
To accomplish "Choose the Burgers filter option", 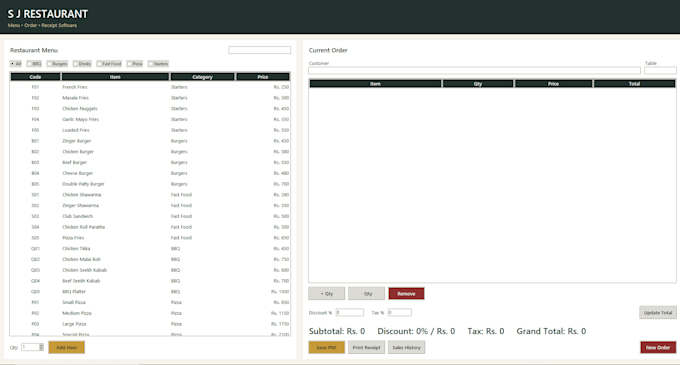I will point(57,64).
